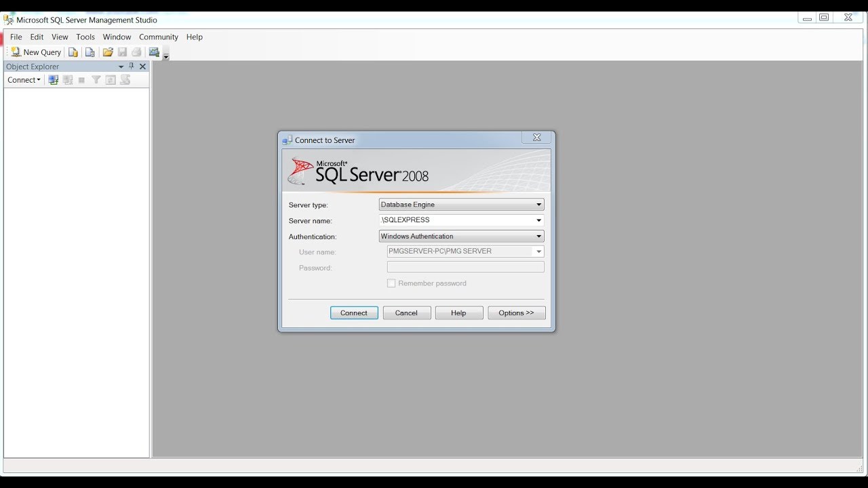Click the Filter funnel icon

tap(96, 80)
